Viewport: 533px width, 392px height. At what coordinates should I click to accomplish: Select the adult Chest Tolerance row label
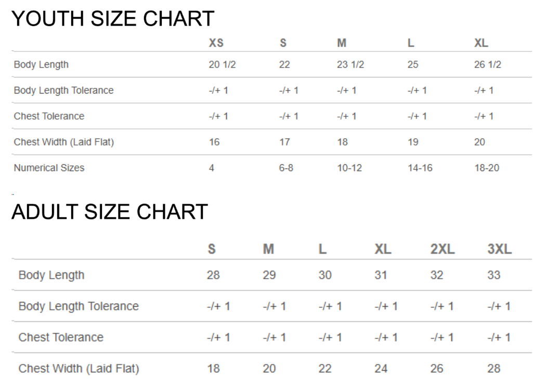pos(61,337)
